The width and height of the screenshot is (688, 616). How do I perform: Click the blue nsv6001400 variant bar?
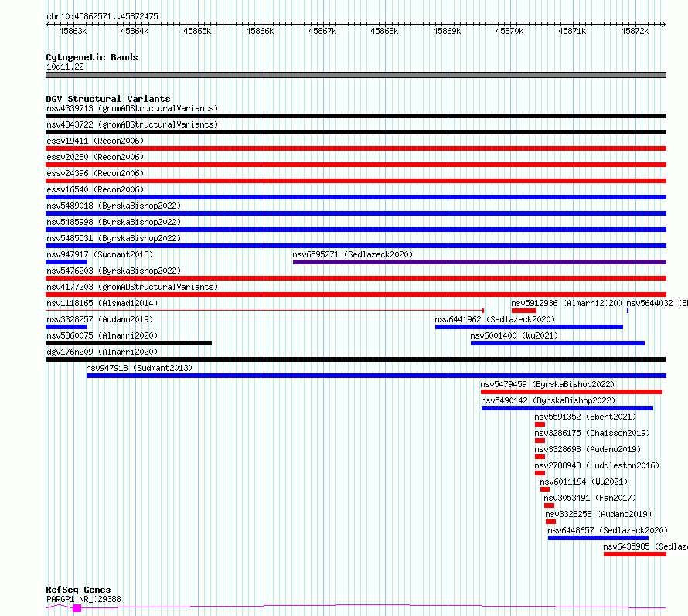point(557,343)
